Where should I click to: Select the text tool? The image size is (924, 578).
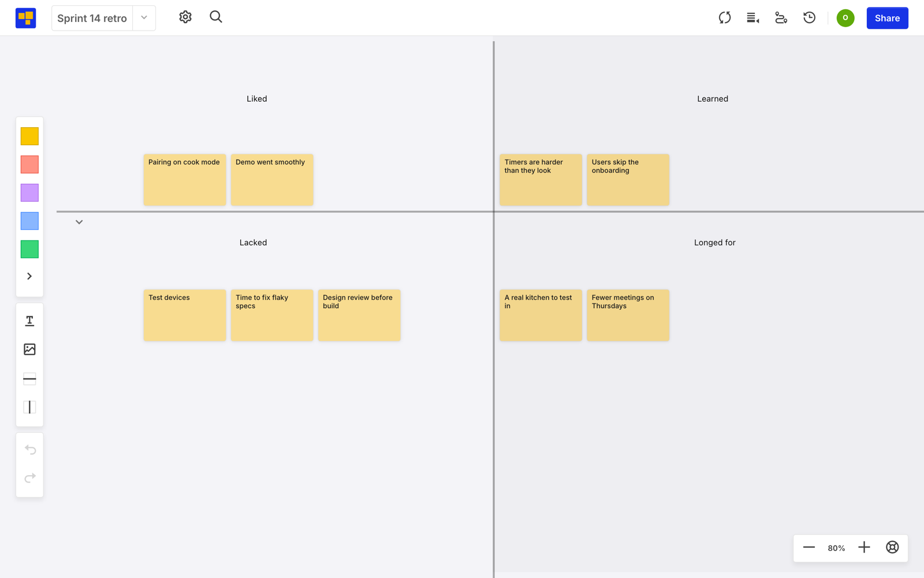(x=29, y=321)
